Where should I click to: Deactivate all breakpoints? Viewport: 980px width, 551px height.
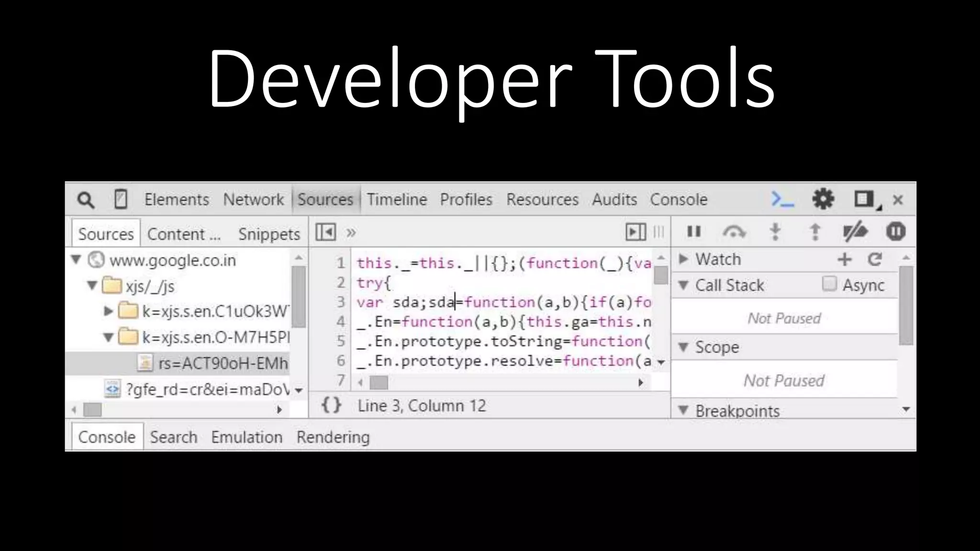[855, 232]
